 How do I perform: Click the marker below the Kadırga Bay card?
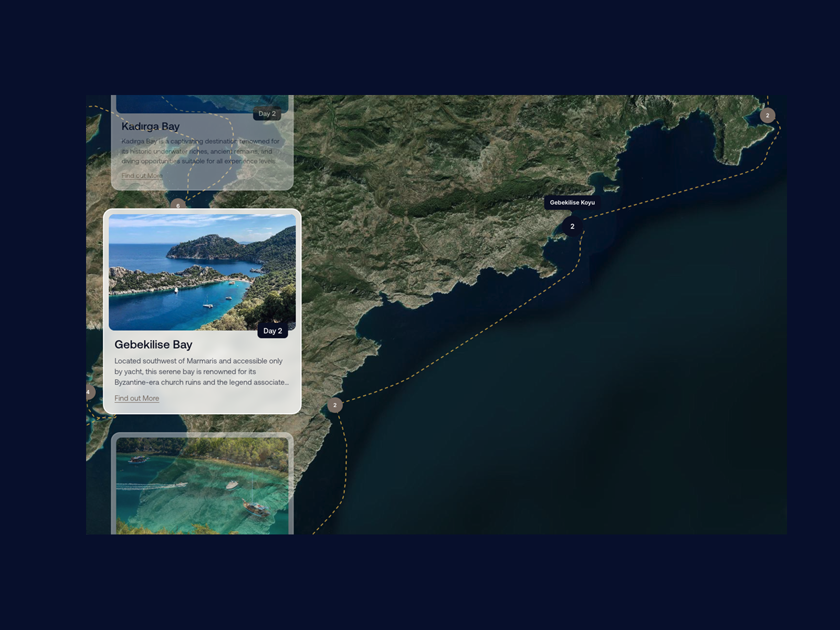pyautogui.click(x=179, y=206)
